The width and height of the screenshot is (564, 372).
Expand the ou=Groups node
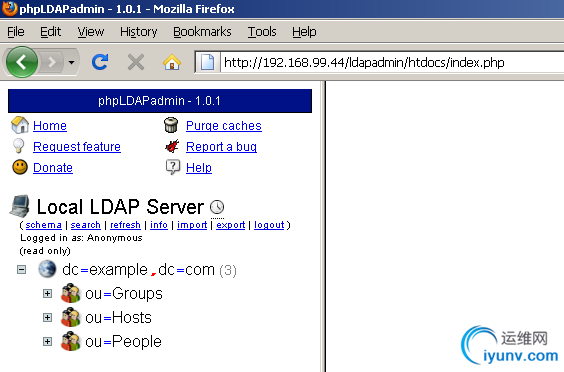pos(47,294)
